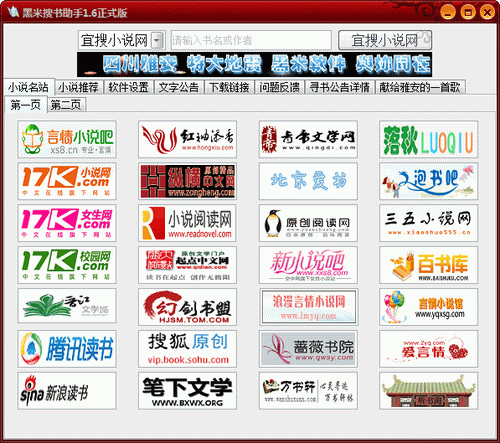Open the 腾讯读书 logo
The image size is (500, 443).
point(67,349)
